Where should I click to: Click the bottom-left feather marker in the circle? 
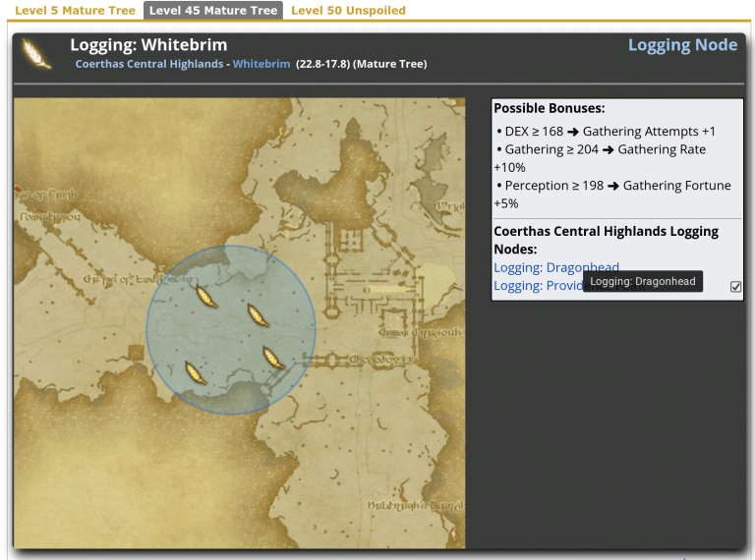(196, 373)
